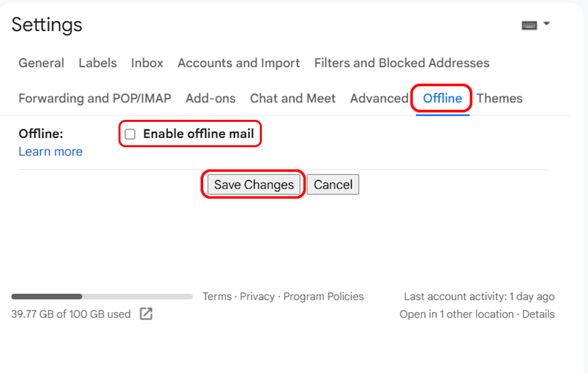The image size is (588, 373).
Task: Switch to the Add-ons tab
Action: pos(211,98)
